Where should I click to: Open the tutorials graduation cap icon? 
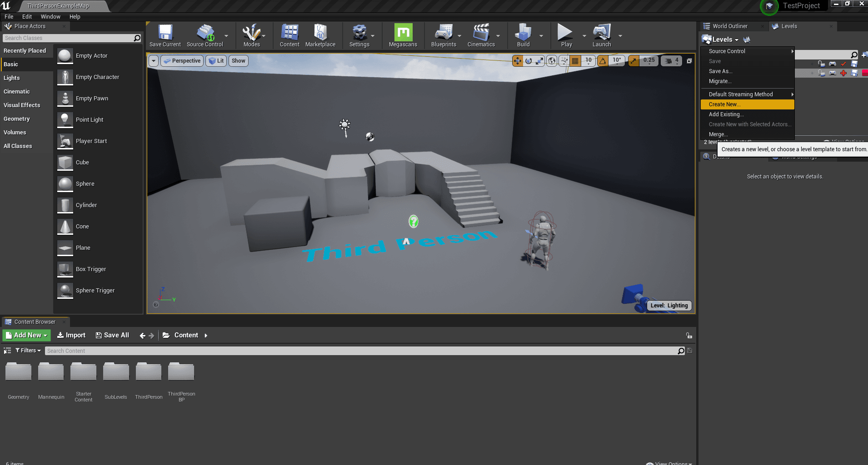pos(769,6)
